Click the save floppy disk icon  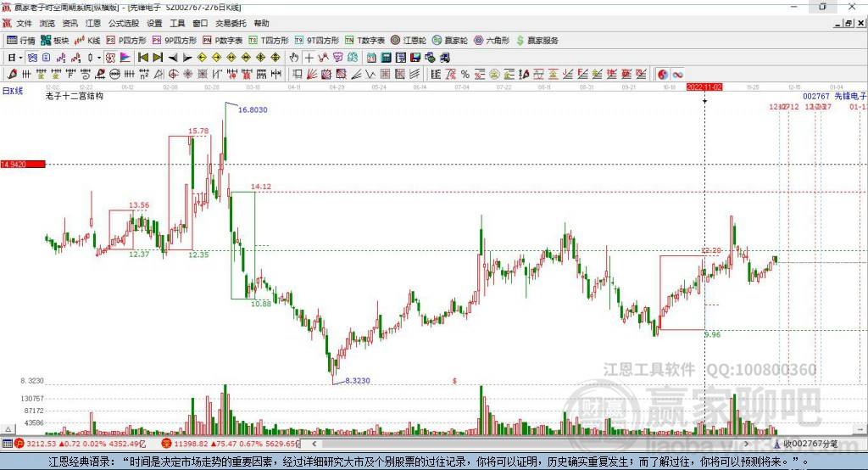[x=415, y=57]
